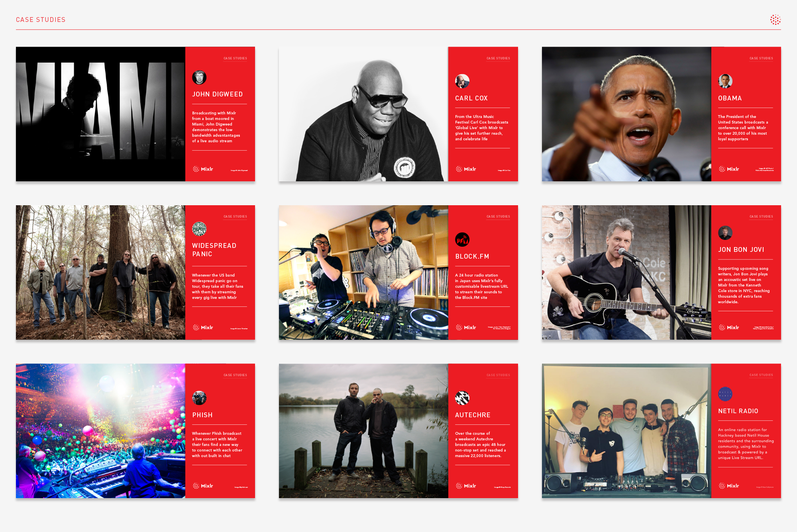The image size is (797, 532).
Task: Click the OBAMA title
Action: [730, 98]
